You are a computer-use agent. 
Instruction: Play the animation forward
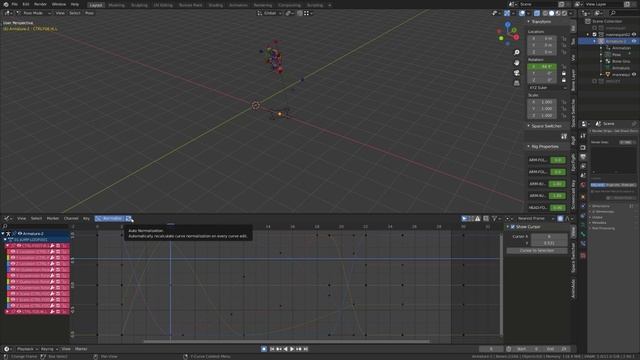coord(292,349)
